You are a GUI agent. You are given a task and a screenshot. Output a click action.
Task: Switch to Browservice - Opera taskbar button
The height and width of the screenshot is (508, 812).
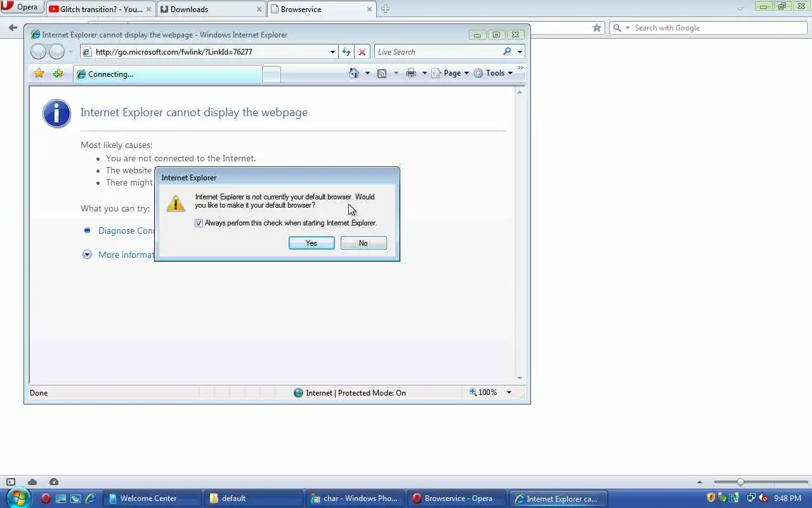point(457,498)
